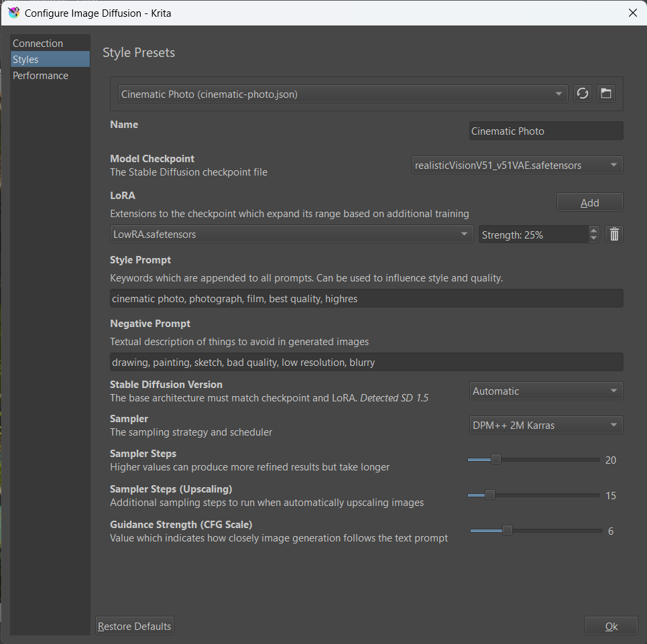Open the Performance settings page
This screenshot has width=647, height=644.
50,76
